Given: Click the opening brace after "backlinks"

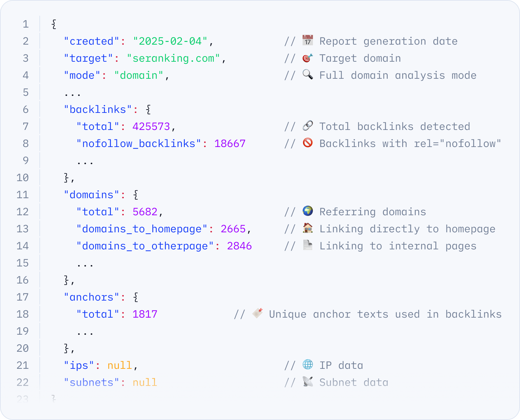Looking at the screenshot, I should 148,109.
